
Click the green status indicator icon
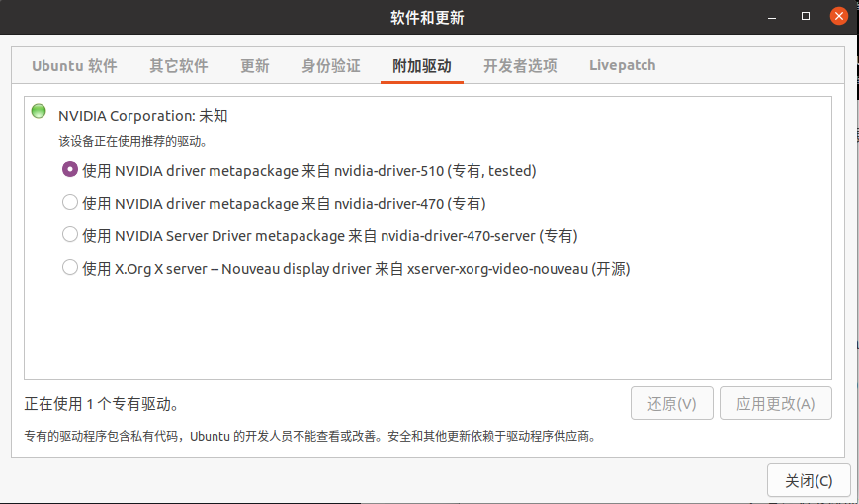pos(39,111)
